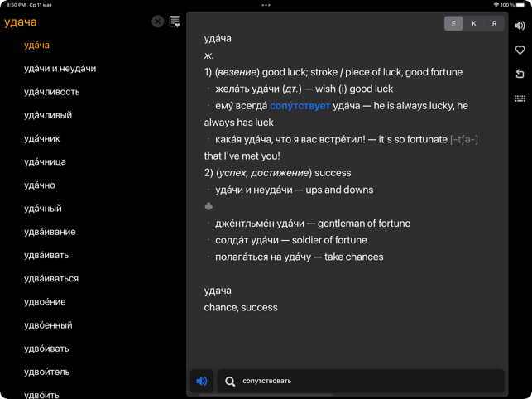532x399 pixels.
Task: Select удачливость in the word list
Action: click(51, 92)
